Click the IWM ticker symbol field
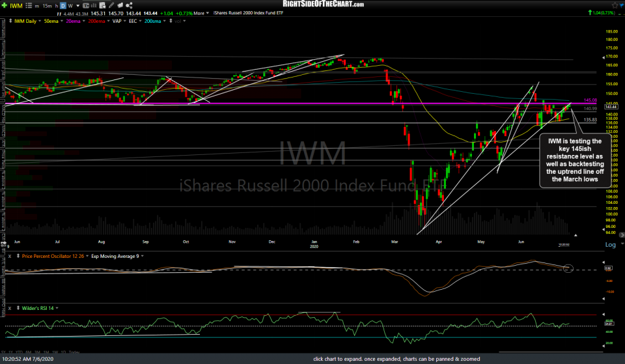Screen dimensions: 625x364 click(x=16, y=6)
